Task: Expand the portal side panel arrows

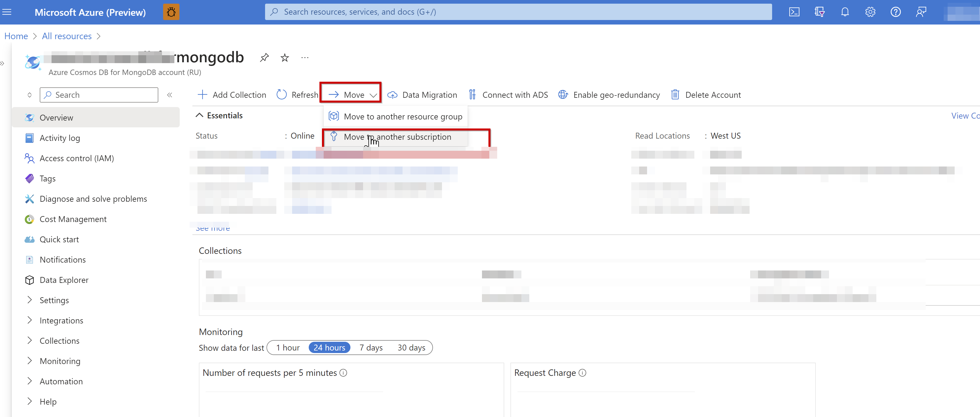Action: point(2,63)
